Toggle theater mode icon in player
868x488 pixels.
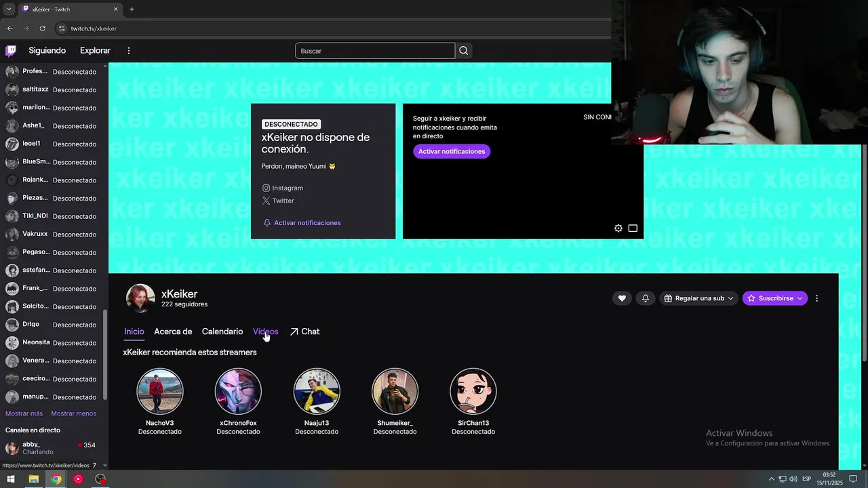[x=633, y=228]
